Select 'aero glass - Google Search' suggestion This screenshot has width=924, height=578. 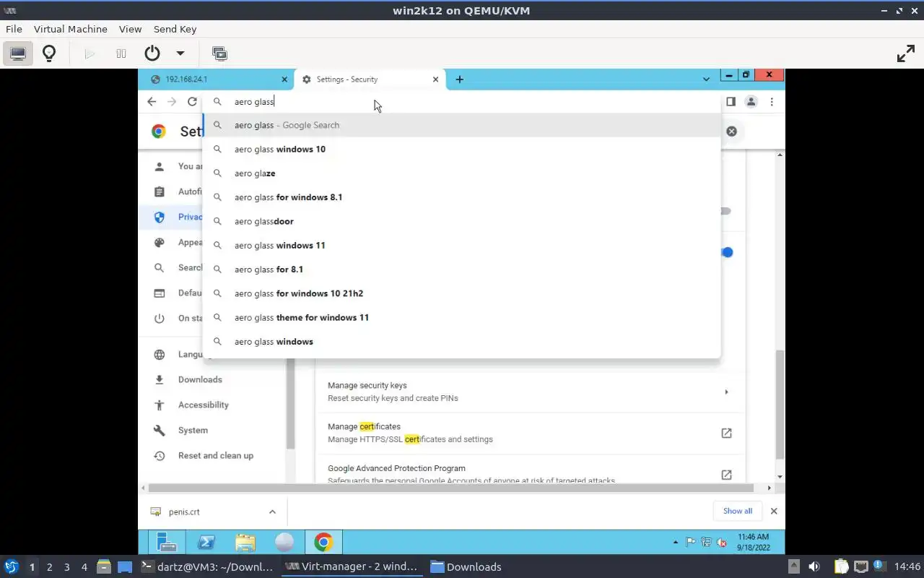(x=462, y=125)
